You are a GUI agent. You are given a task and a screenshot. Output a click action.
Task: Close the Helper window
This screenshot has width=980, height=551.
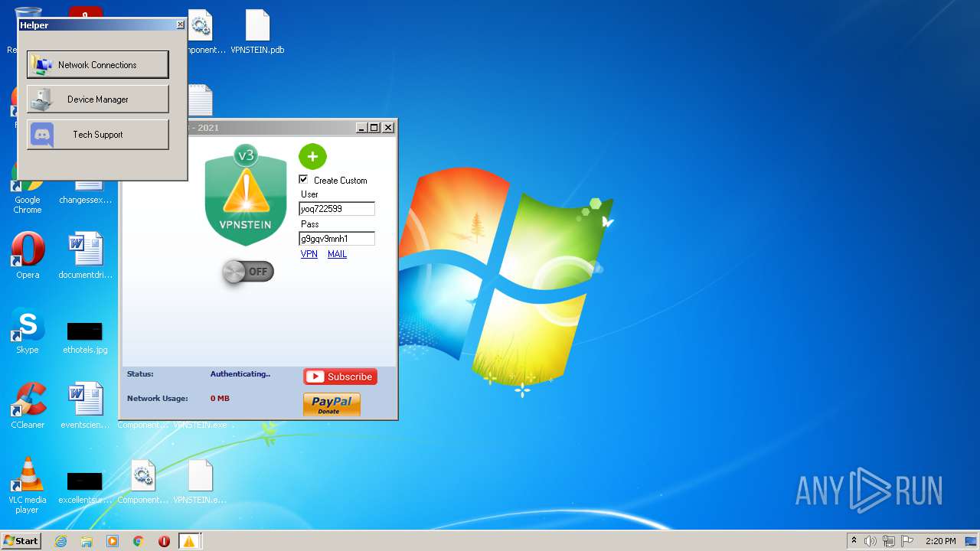181,24
